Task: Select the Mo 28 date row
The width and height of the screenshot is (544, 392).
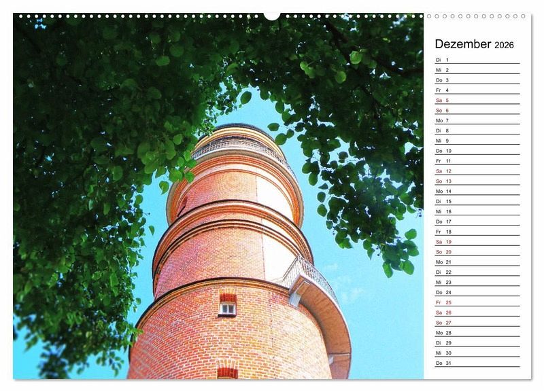Action: [x=477, y=333]
